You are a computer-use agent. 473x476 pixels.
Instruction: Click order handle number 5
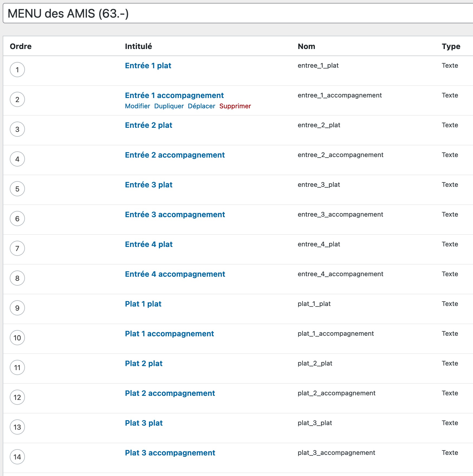[x=17, y=189]
